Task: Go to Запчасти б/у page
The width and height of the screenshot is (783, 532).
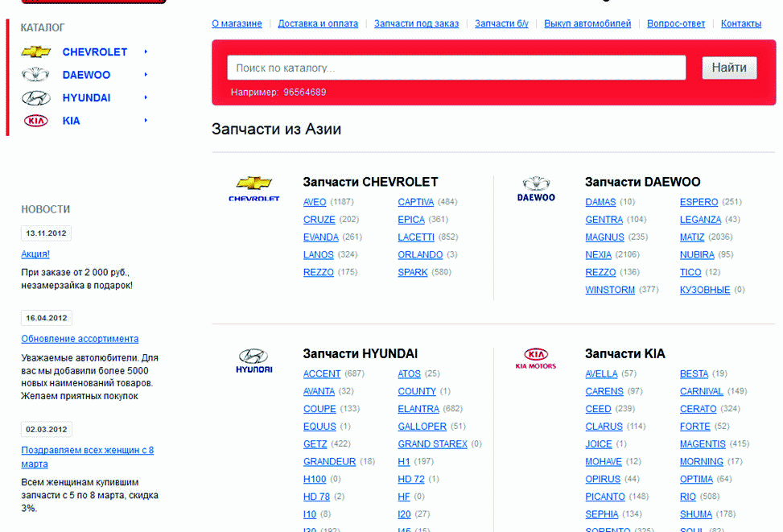Action: pos(501,23)
